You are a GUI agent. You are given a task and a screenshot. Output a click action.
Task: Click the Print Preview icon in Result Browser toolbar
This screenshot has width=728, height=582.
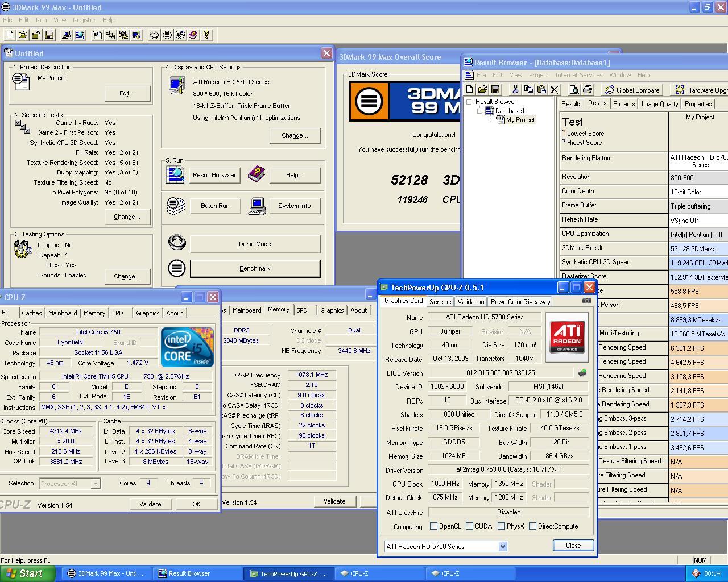[574, 90]
